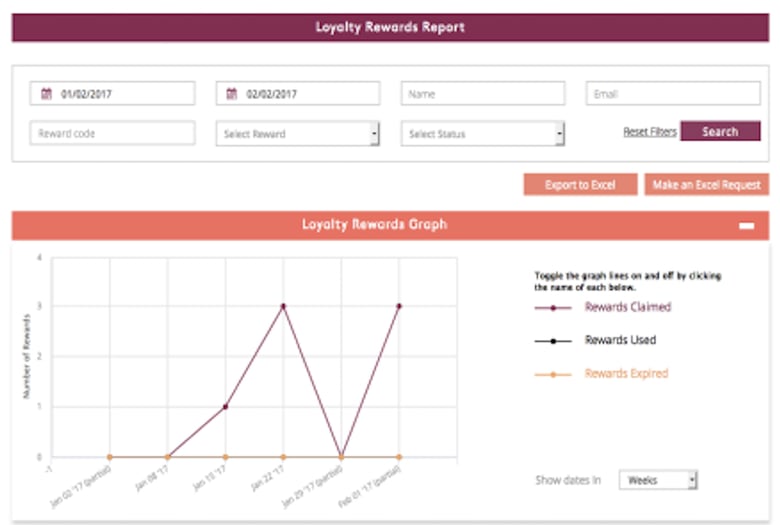Toggle the Rewards Used graph line
The width and height of the screenshot is (780, 525).
click(x=620, y=340)
